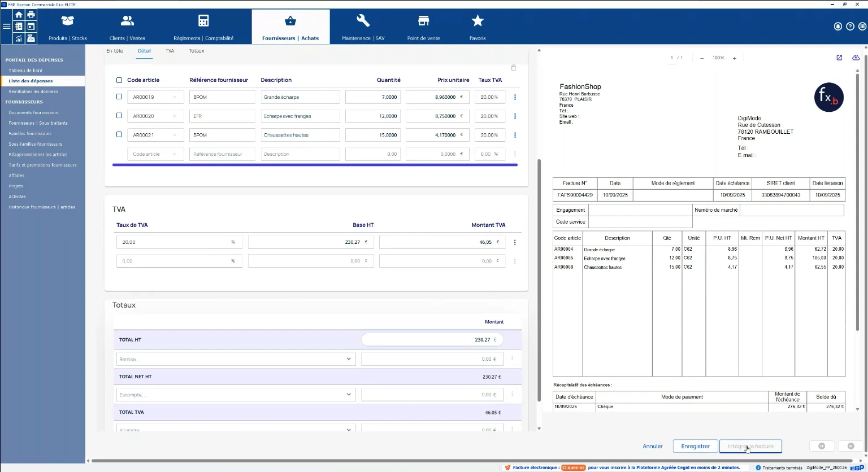Open the Règlements | Comptabilité module
This screenshot has height=472, width=868.
click(x=203, y=27)
